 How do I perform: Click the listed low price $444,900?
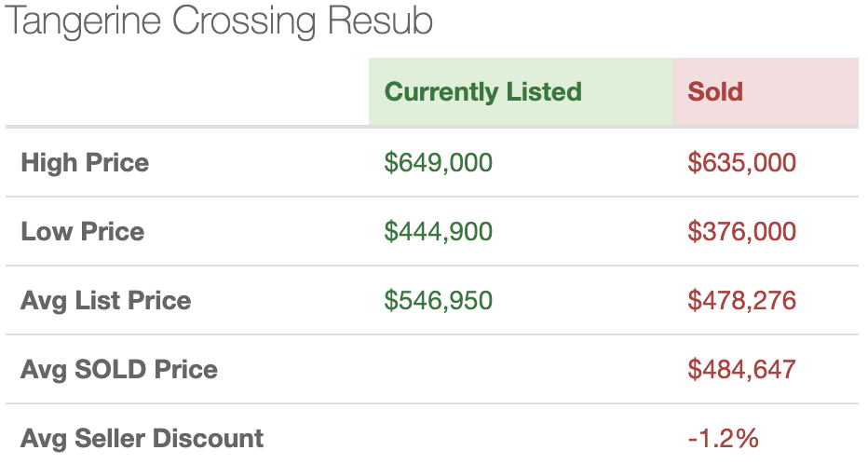439,231
